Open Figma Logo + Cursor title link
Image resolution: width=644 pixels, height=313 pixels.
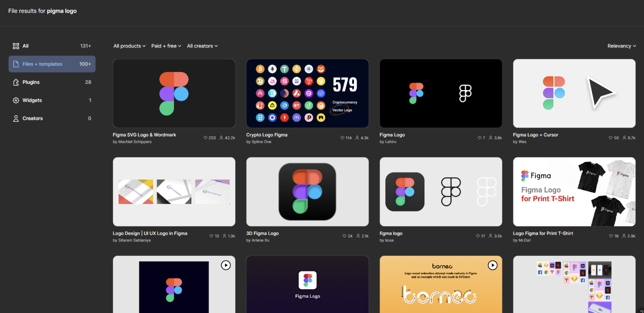tap(535, 135)
